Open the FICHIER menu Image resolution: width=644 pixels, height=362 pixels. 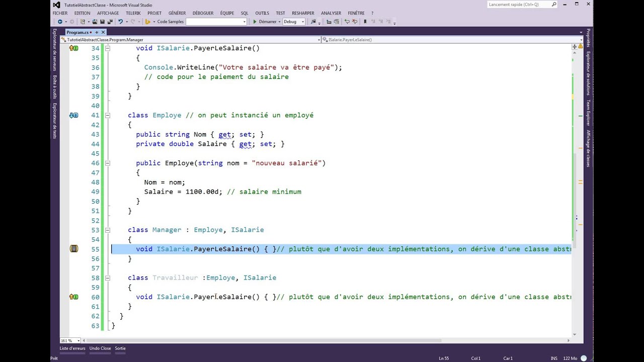tap(60, 13)
